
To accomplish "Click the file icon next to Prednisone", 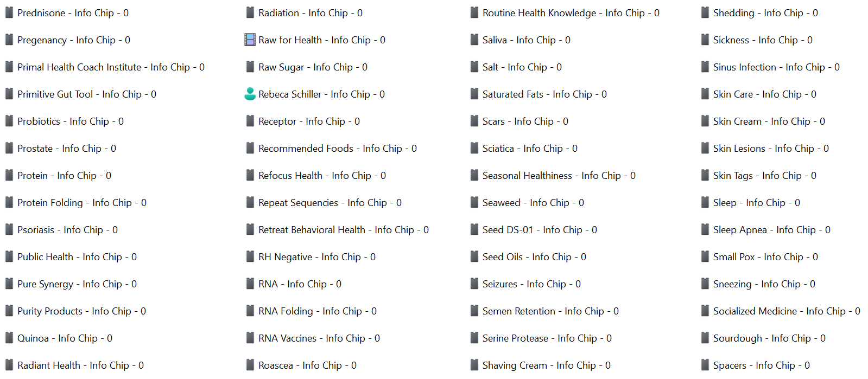I will (9, 12).
